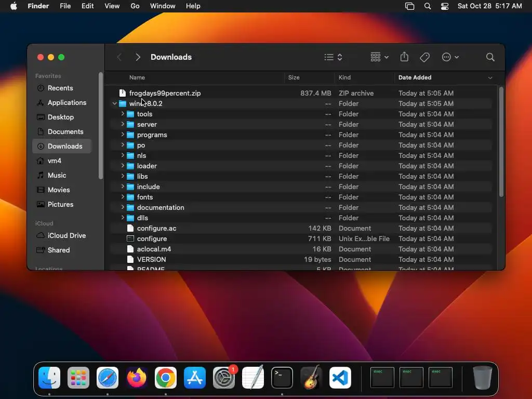Open the Help menu
Viewport: 532px width, 399px height.
(x=193, y=6)
